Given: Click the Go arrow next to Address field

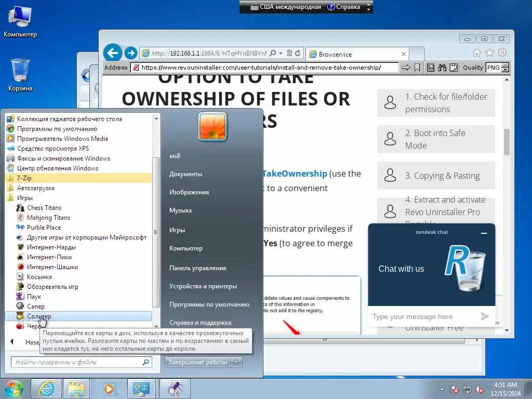Looking at the screenshot, I should click(x=405, y=68).
